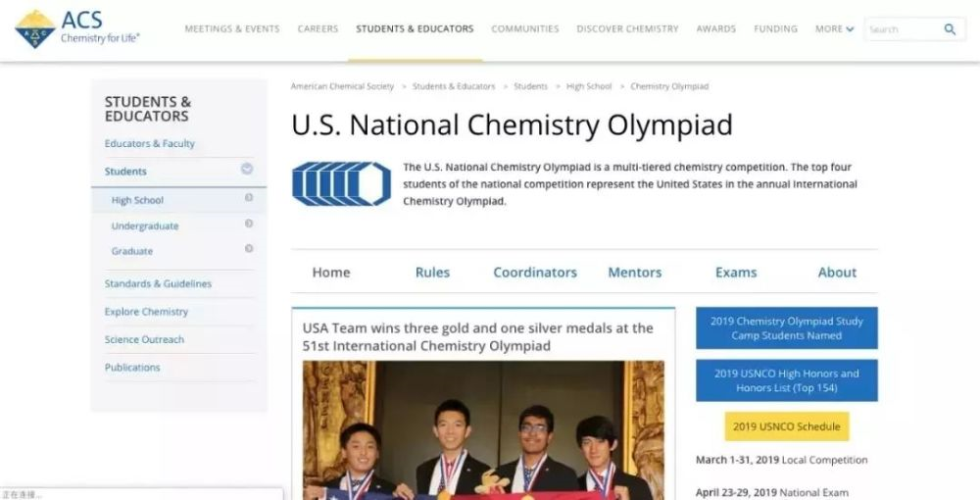Expand the Graduate sidebar arrow

coord(249,249)
